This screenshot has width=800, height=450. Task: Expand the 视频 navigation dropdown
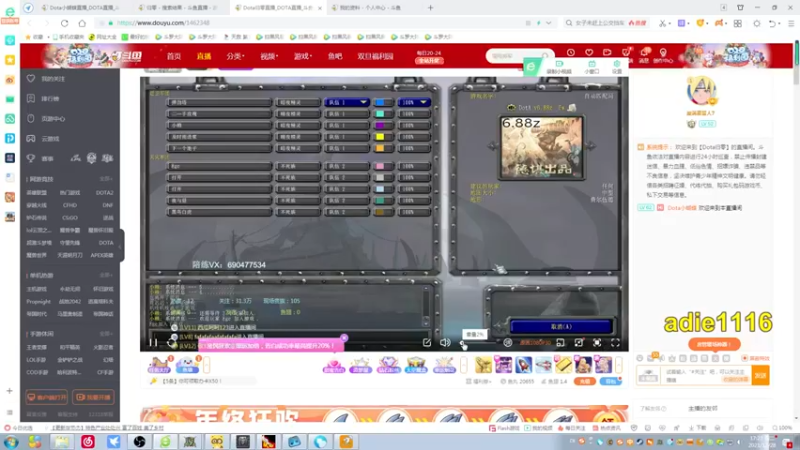269,56
